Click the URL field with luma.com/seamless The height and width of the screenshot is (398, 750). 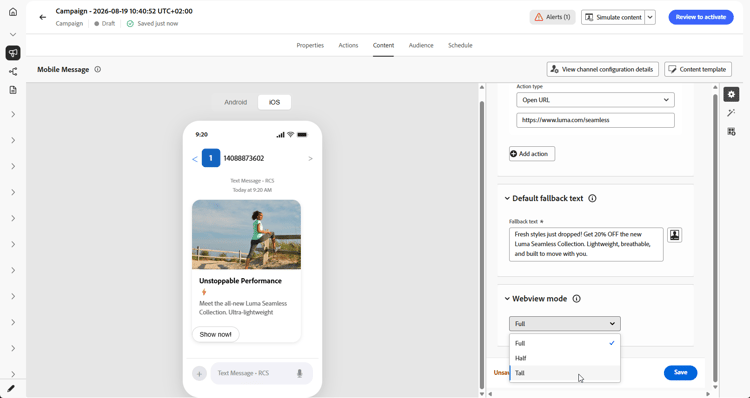[596, 120]
